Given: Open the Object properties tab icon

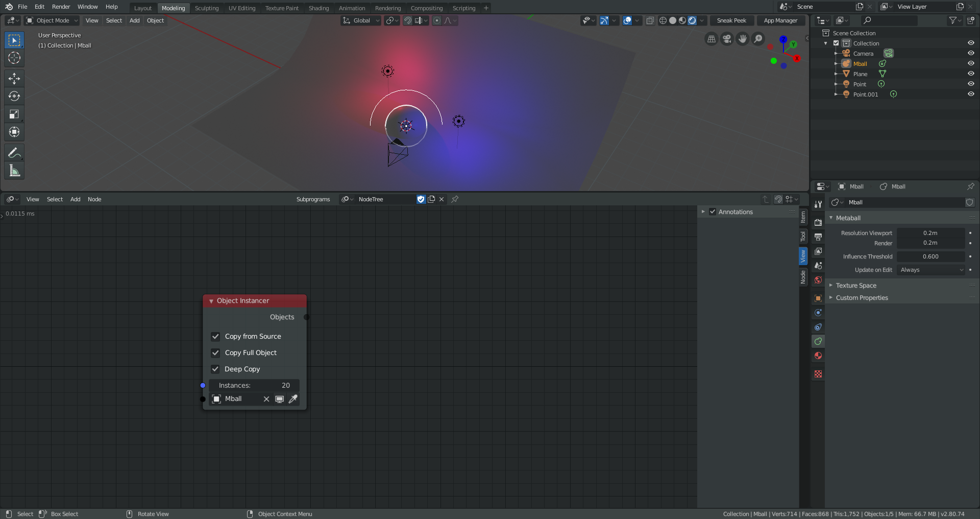Looking at the screenshot, I should click(x=818, y=298).
